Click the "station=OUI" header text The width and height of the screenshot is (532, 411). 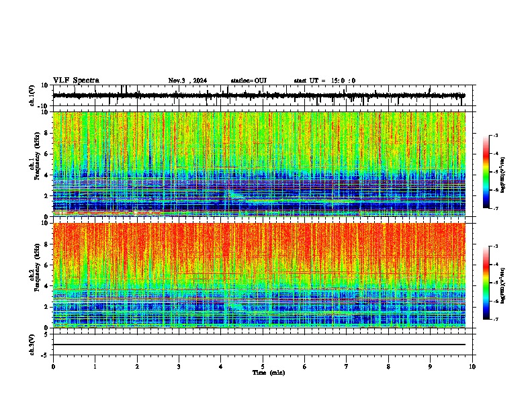[x=249, y=81]
